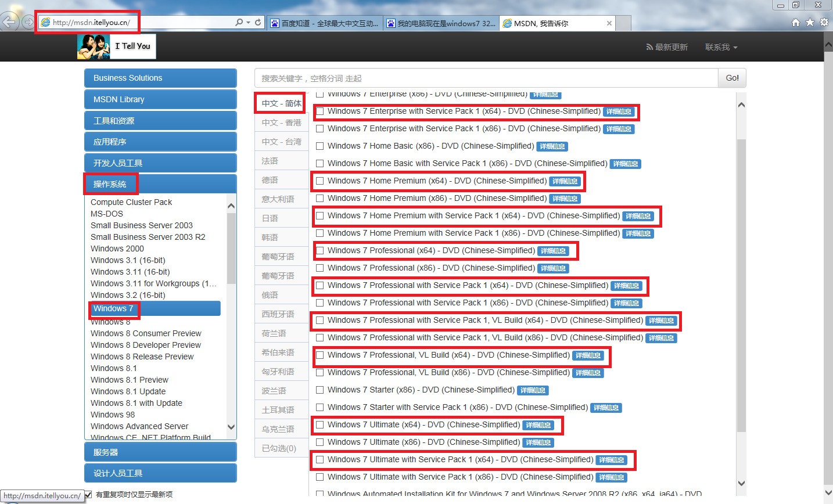Image resolution: width=833 pixels, height=504 pixels.
Task: Select the 中文 - 香港 language tab
Action: point(281,123)
